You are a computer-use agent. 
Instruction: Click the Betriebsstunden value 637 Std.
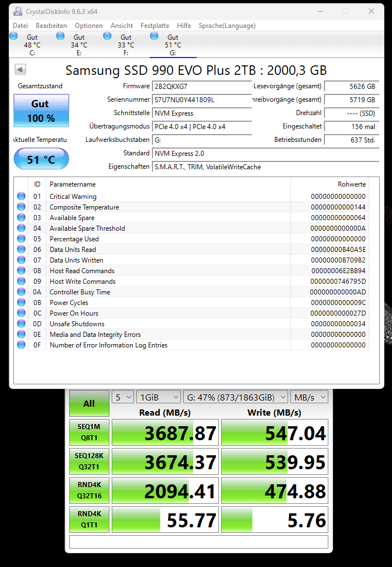tap(351, 140)
